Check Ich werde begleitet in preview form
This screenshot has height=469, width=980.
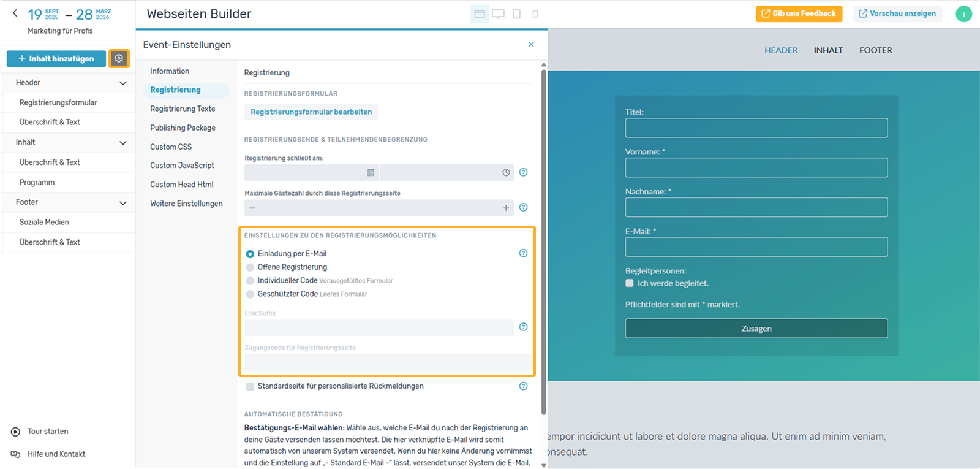629,283
